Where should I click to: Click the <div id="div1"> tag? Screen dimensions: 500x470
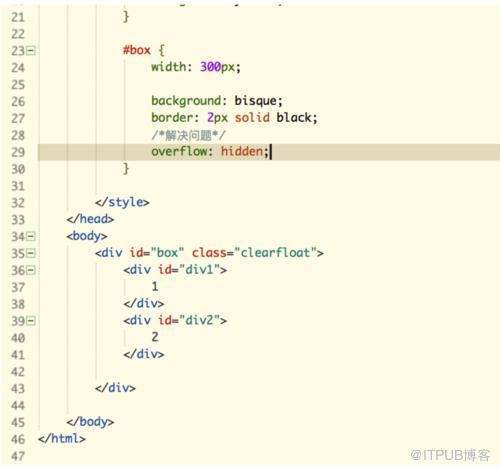(175, 269)
